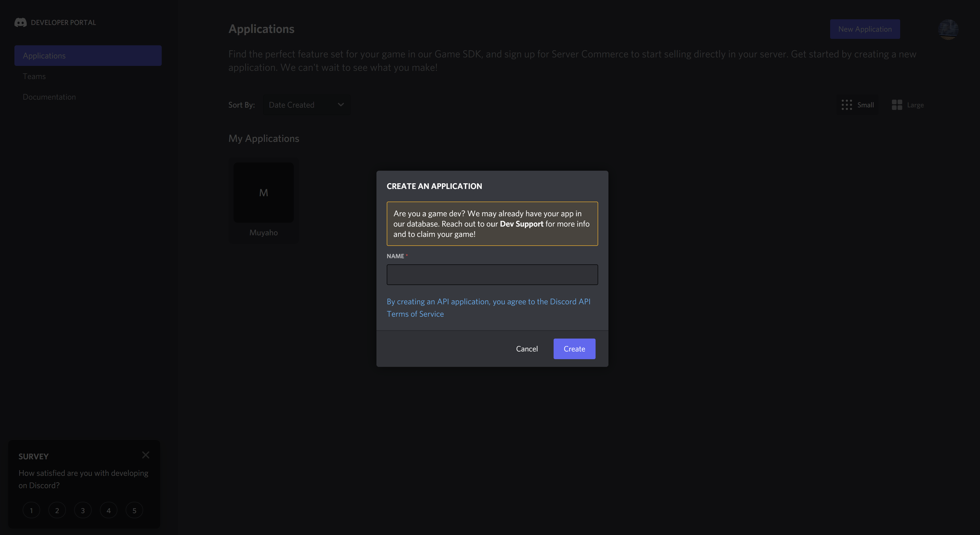980x535 pixels.
Task: Open the Discord API Terms of Service link
Action: tap(488, 307)
